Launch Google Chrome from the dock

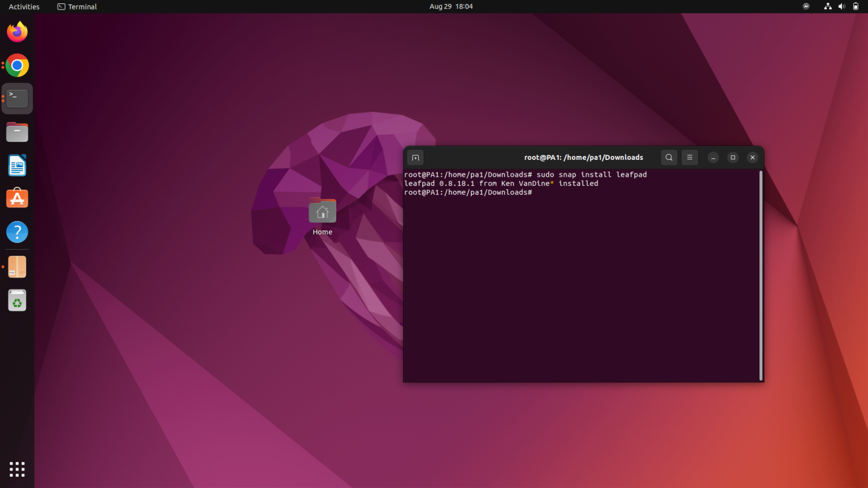(17, 65)
